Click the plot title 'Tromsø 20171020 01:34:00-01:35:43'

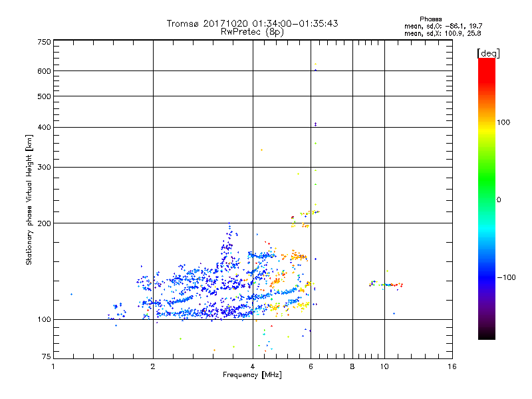pyautogui.click(x=252, y=23)
